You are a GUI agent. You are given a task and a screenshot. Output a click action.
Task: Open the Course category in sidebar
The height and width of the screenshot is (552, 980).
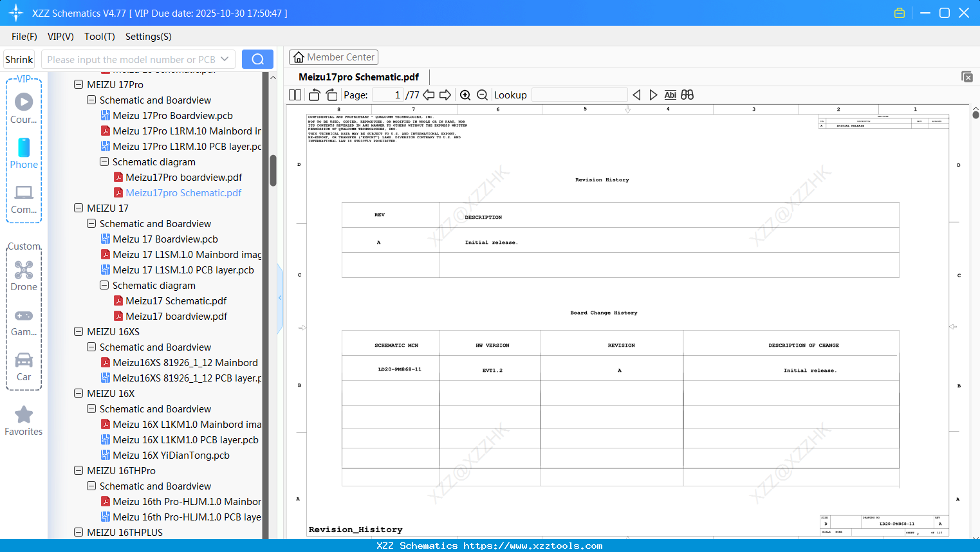coord(24,108)
